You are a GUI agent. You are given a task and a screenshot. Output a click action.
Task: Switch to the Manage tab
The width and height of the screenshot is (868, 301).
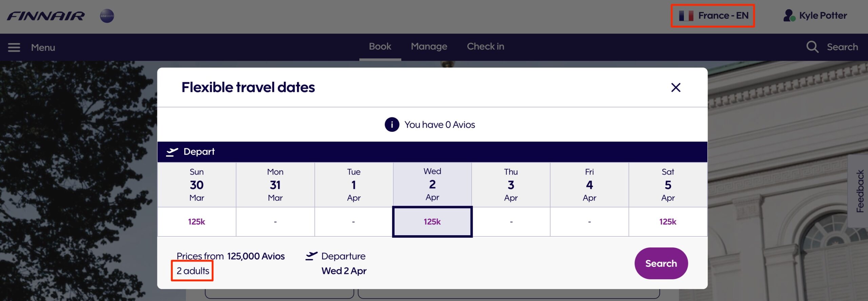tap(429, 46)
